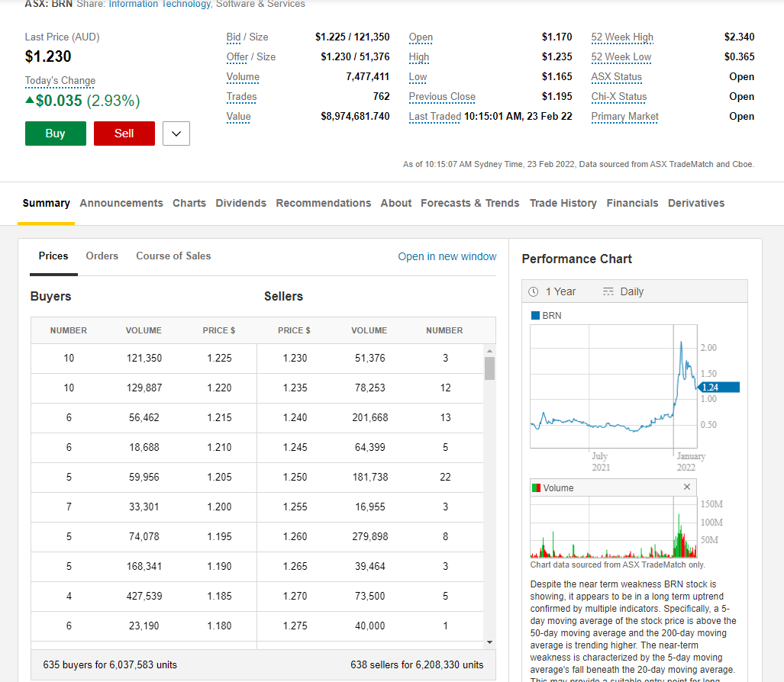Close the Volume indicator panel
The width and height of the screenshot is (784, 682).
(686, 487)
